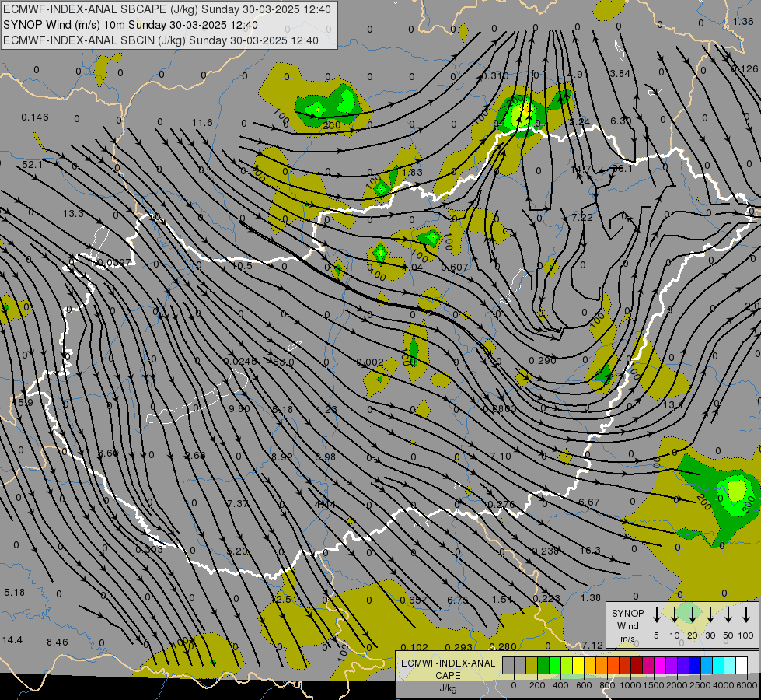Image resolution: width=761 pixels, height=700 pixels.
Task: Pick the yellow-green CAPE legend swatch
Action: 567,666
